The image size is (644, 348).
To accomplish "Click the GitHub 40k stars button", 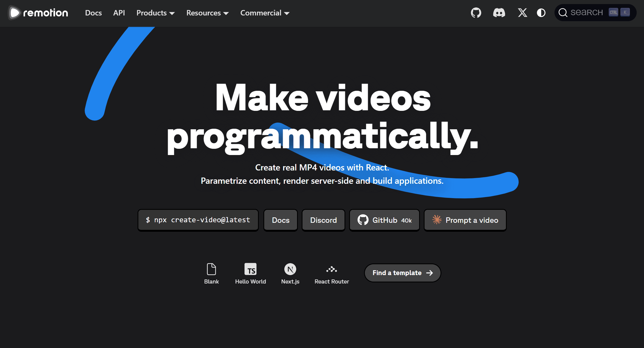I will click(384, 220).
